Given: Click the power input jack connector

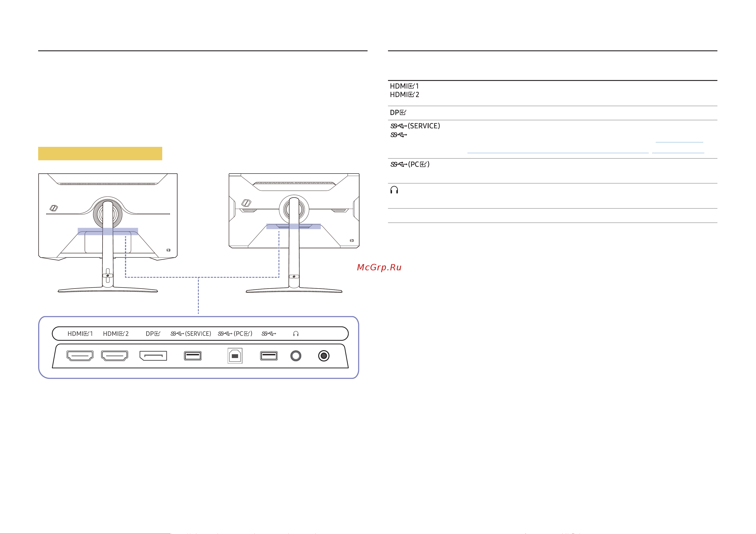Looking at the screenshot, I should pos(324,356).
